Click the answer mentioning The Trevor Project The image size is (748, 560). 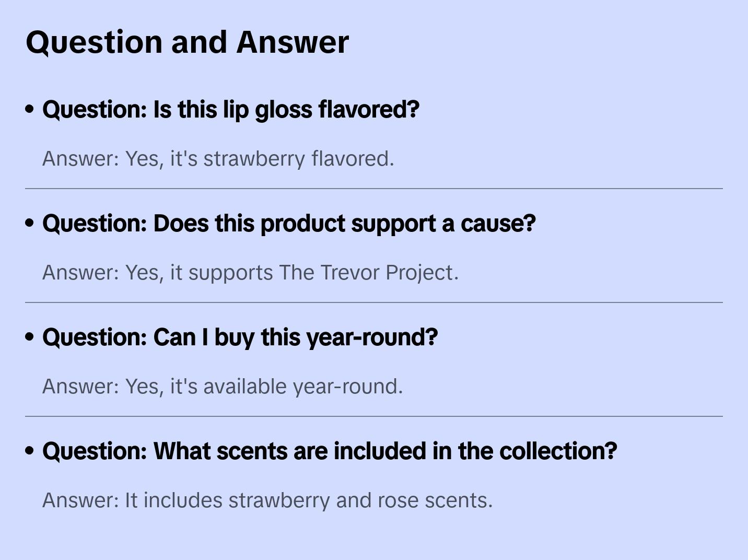coord(250,273)
